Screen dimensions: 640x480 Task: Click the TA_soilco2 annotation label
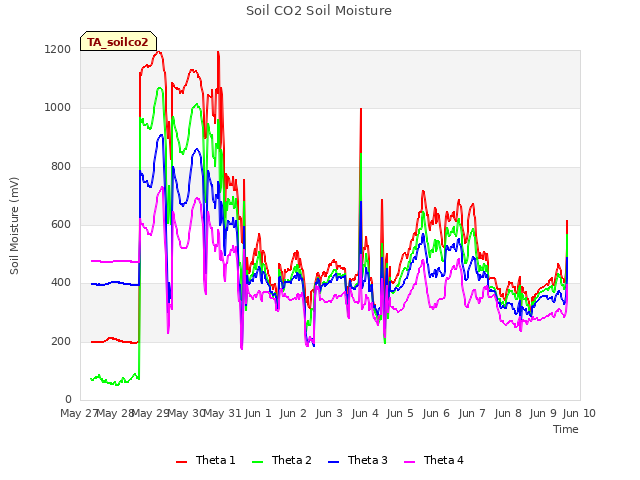tap(118, 42)
